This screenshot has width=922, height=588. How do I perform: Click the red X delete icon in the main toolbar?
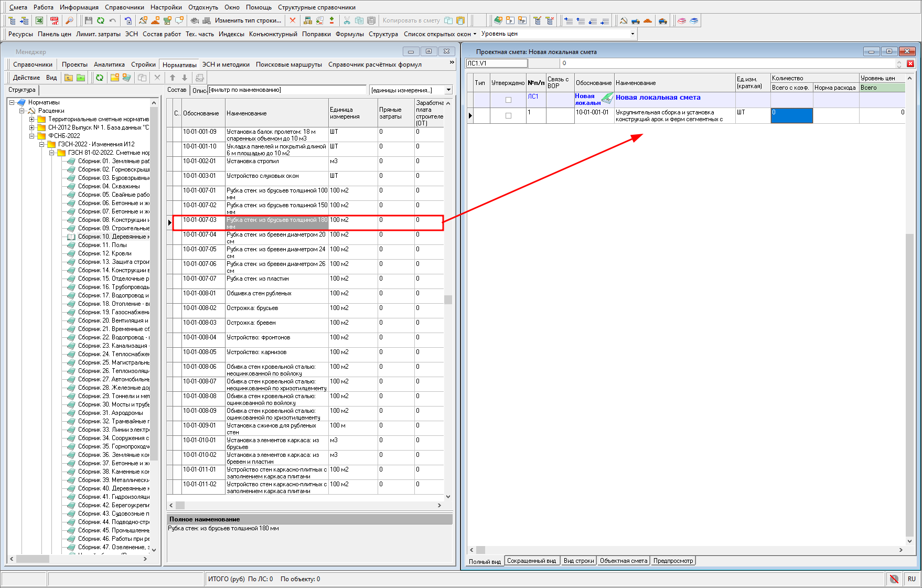(293, 20)
